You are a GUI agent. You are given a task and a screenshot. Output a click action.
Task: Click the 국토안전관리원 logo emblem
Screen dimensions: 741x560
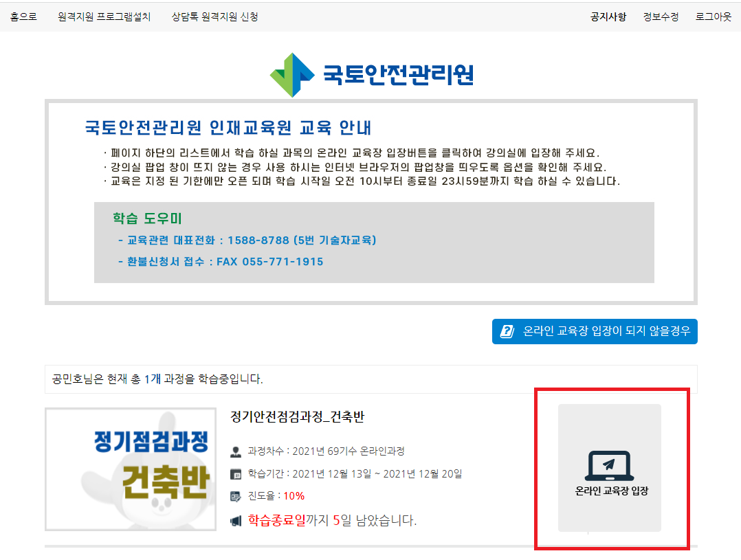(x=292, y=75)
